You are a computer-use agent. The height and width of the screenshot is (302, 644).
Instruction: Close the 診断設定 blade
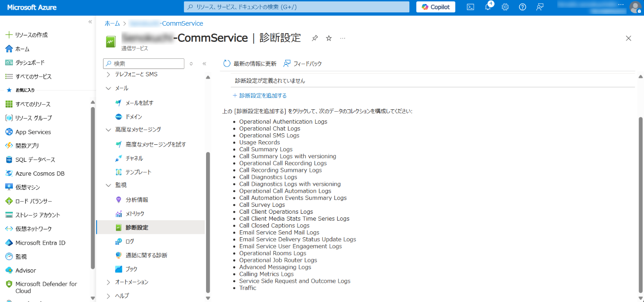[628, 38]
